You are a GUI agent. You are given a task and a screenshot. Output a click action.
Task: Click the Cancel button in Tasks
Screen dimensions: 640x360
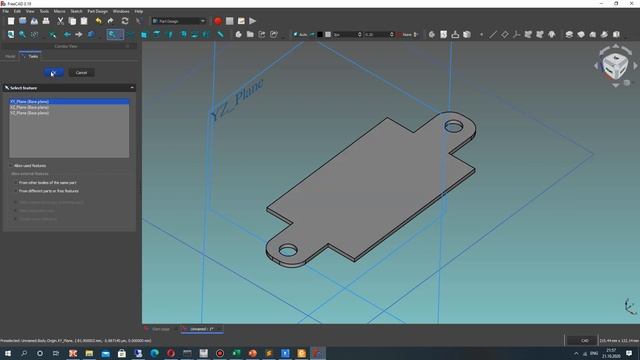tap(82, 73)
